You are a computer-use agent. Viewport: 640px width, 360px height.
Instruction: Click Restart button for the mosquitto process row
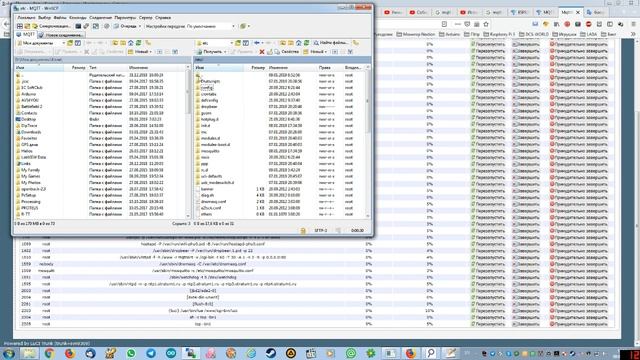[489, 271]
